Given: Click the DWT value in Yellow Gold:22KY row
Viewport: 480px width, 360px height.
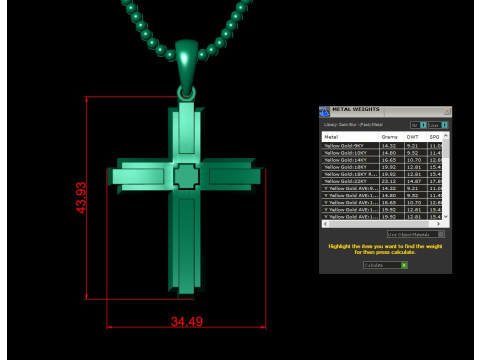Looking at the screenshot, I should [x=414, y=181].
